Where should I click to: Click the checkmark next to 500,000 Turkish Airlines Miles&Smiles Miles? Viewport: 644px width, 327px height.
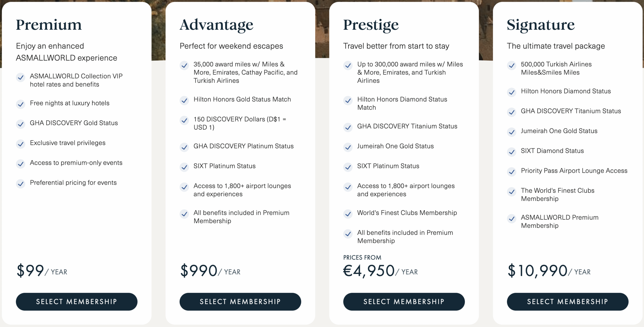pyautogui.click(x=512, y=66)
